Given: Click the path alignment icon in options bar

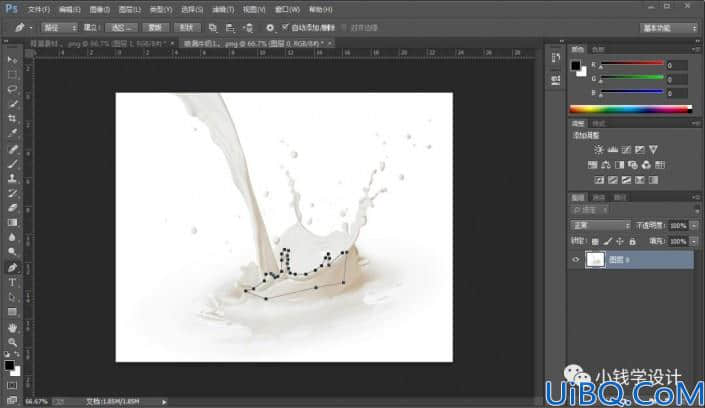Looking at the screenshot, I should click(x=230, y=28).
